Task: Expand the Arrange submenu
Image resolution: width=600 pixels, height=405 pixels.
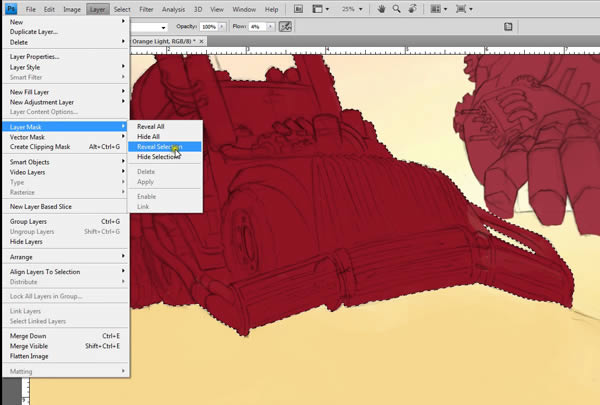Action: click(66, 257)
